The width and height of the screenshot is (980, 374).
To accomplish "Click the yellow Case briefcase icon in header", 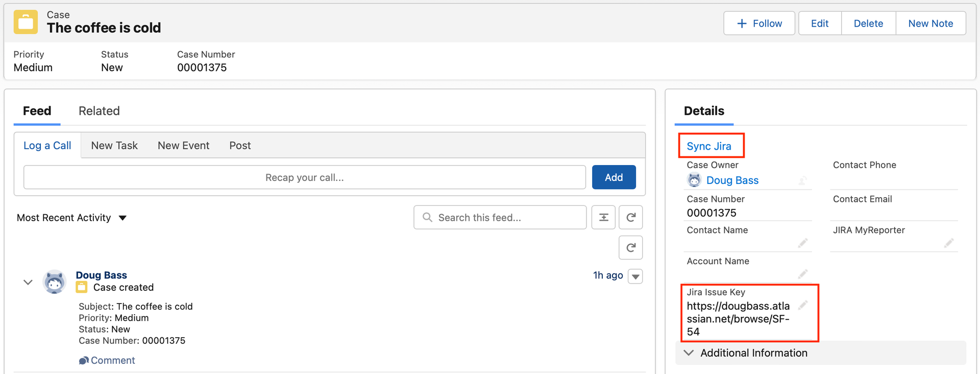I will coord(26,22).
